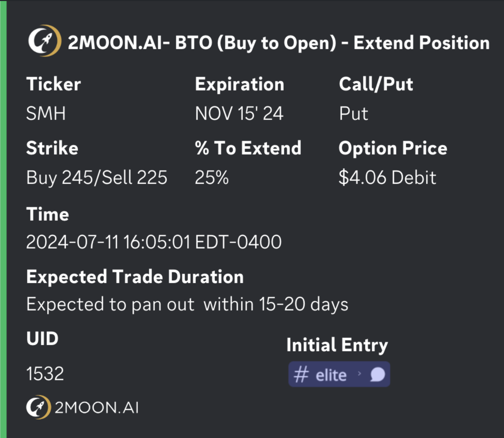This screenshot has height=438, width=504.
Task: Select the Buy 245/Sell 225 strike text
Action: point(97,177)
